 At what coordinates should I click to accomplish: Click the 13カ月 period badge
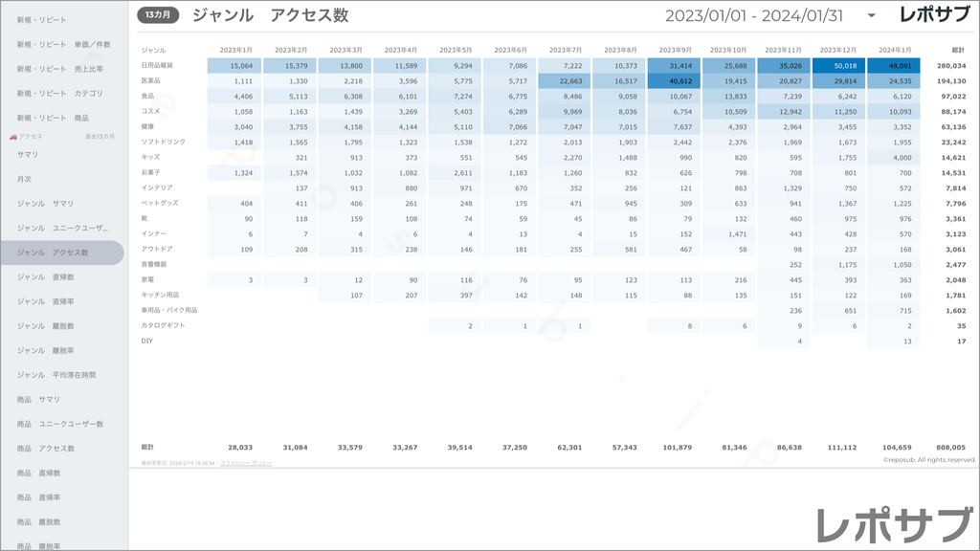(158, 15)
